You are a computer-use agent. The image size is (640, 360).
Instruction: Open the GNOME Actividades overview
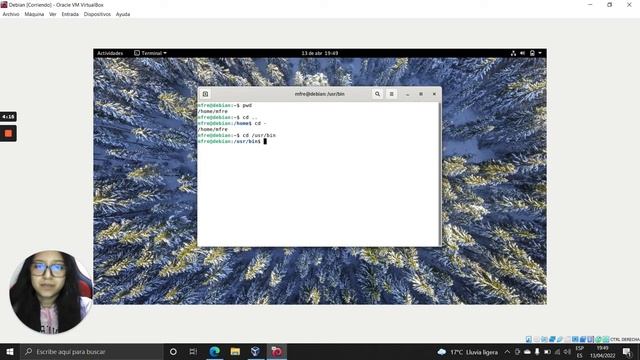pos(110,53)
